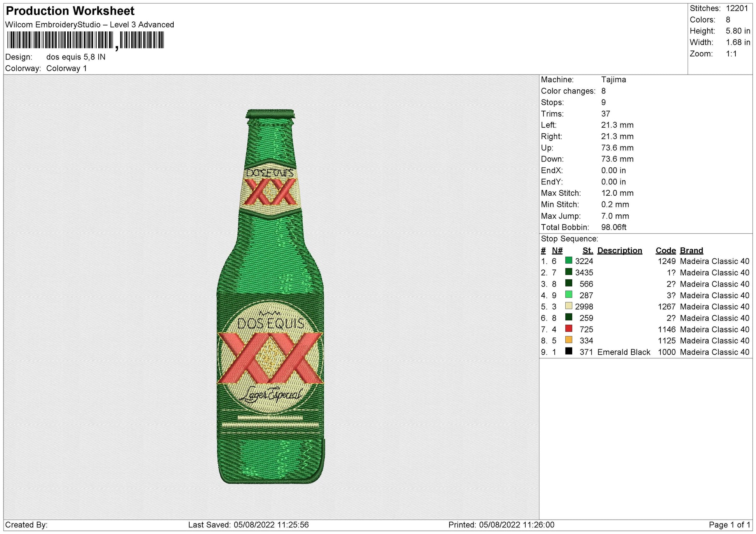
Task: Select the Up label
Action: (x=547, y=148)
